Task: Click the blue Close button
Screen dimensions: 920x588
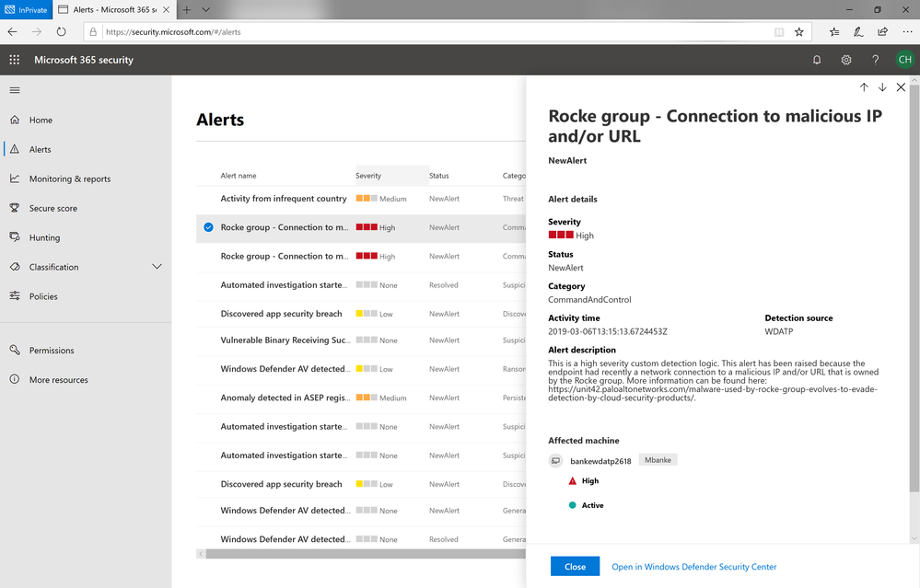Action: [575, 566]
